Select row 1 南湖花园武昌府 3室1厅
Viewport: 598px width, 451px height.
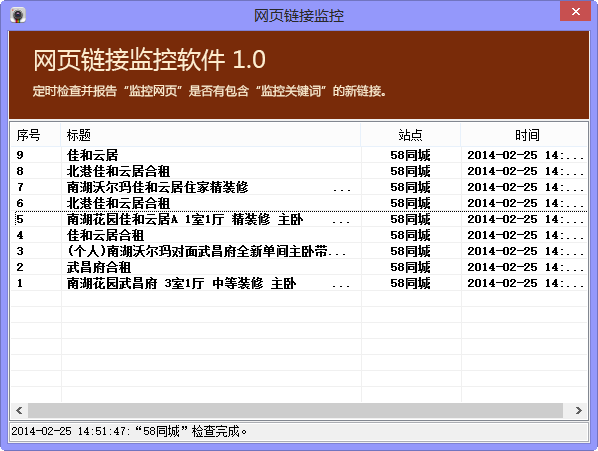[299, 283]
